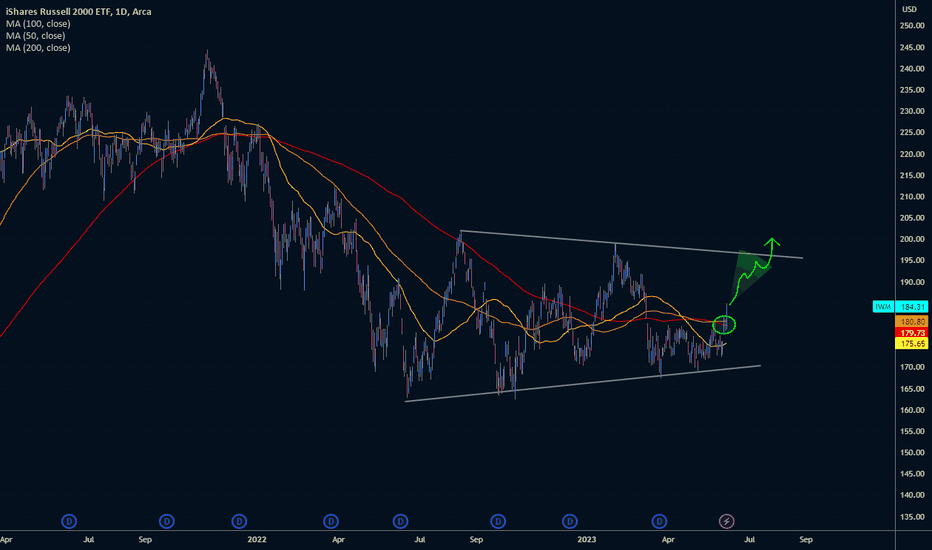Screen dimensions: 932x550
Task: Open the lightning-bolt event marker on time axis
Action: pyautogui.click(x=726, y=521)
